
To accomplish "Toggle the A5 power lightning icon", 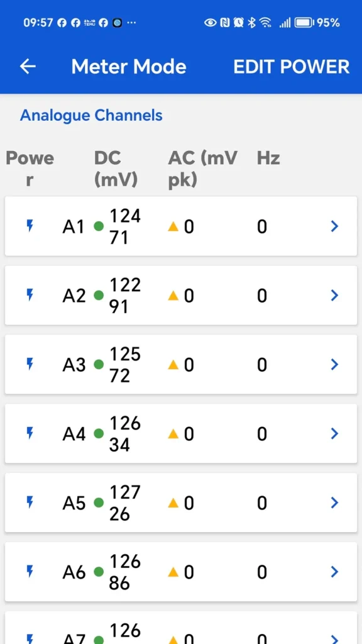I will click(30, 502).
